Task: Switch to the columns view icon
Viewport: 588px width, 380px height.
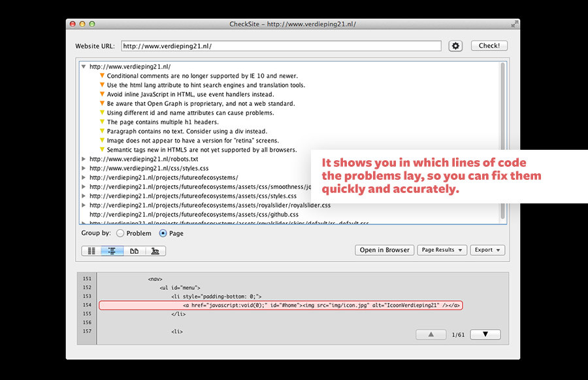Action: pyautogui.click(x=91, y=251)
